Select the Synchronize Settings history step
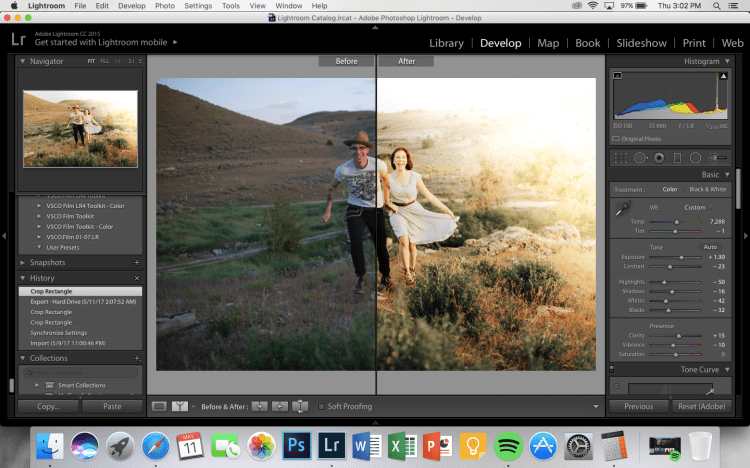 point(58,333)
